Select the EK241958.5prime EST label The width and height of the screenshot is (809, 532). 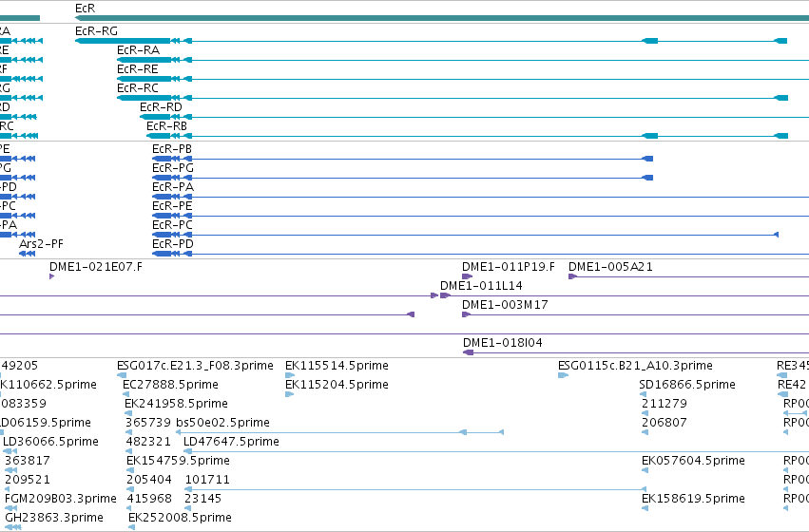[x=176, y=404]
